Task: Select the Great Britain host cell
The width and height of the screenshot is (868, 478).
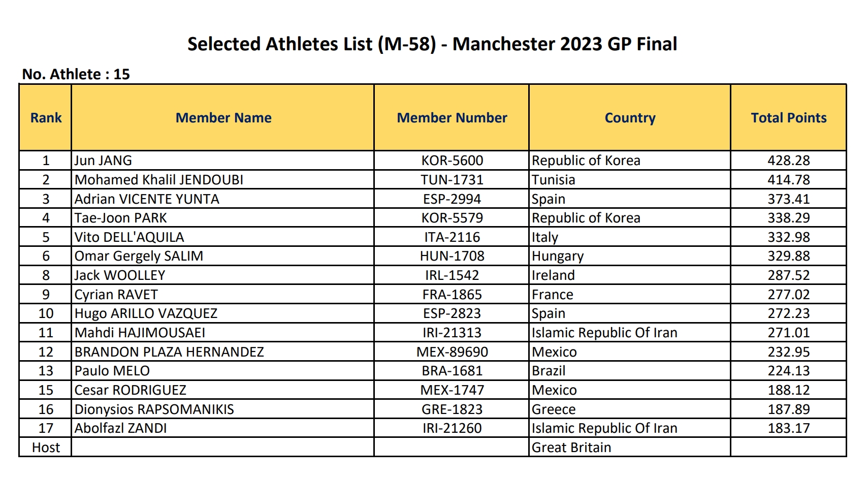Action: click(630, 448)
